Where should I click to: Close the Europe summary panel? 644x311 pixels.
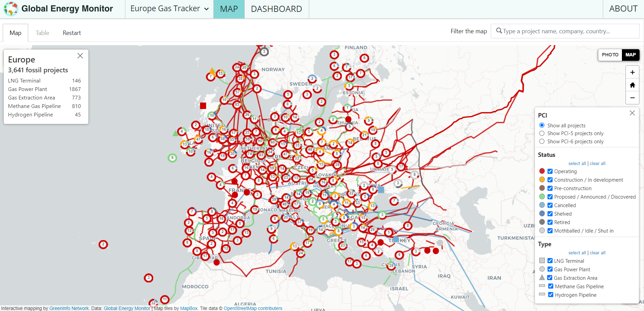(x=80, y=56)
